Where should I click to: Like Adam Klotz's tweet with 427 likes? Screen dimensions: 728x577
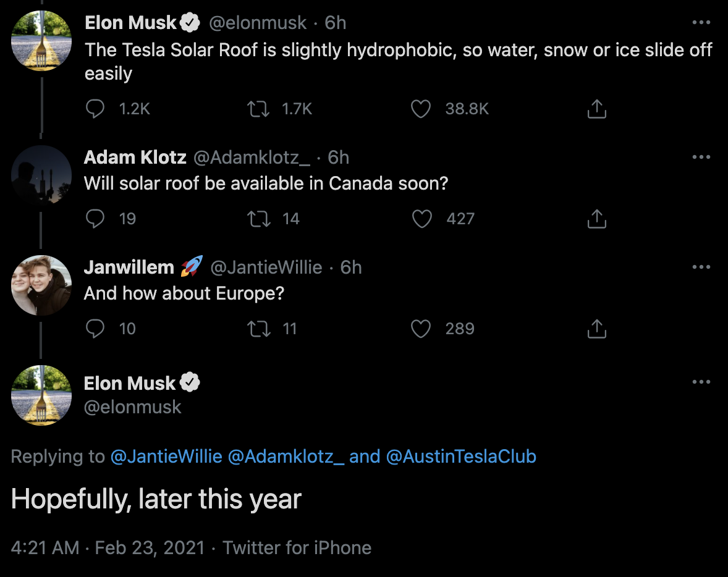coord(421,219)
